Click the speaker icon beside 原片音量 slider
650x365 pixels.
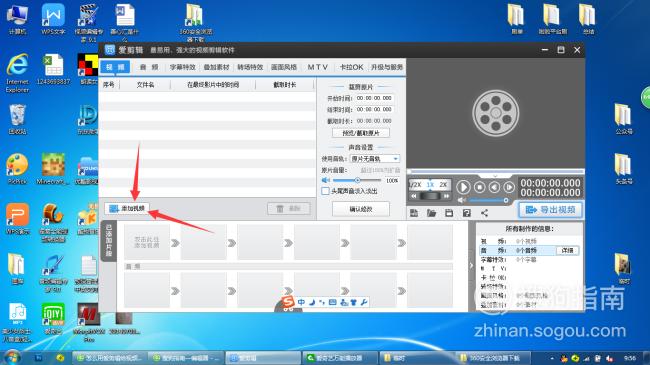tap(326, 180)
